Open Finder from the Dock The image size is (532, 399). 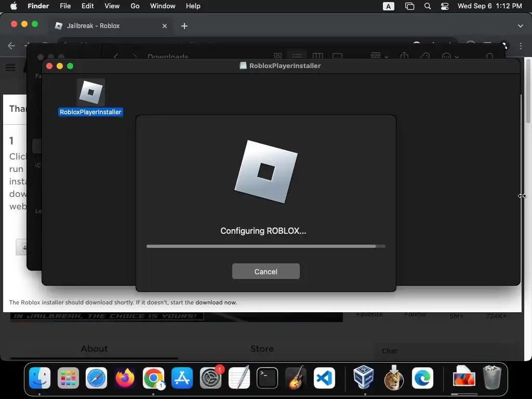[39, 378]
